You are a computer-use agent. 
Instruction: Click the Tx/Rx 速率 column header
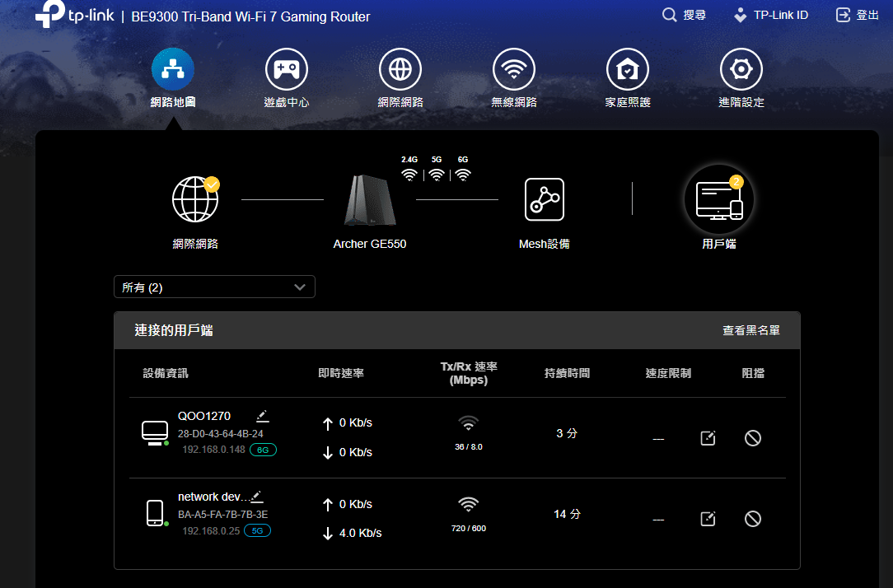coord(469,373)
